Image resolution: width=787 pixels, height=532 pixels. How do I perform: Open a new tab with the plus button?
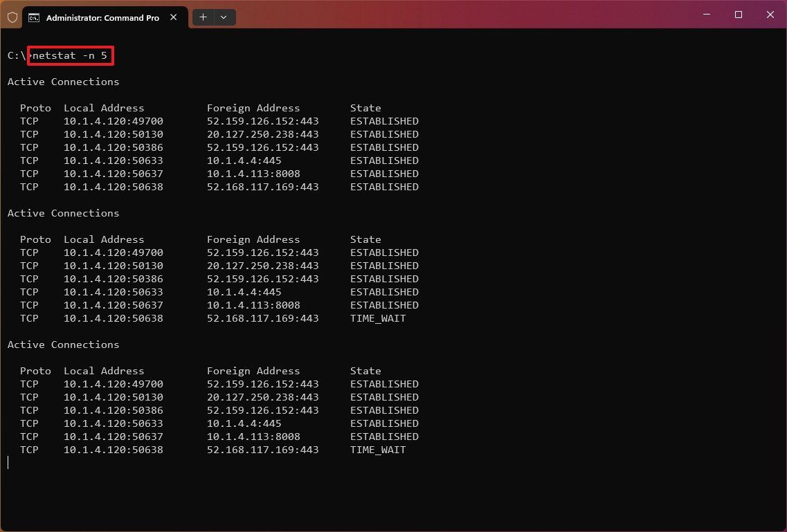point(203,17)
